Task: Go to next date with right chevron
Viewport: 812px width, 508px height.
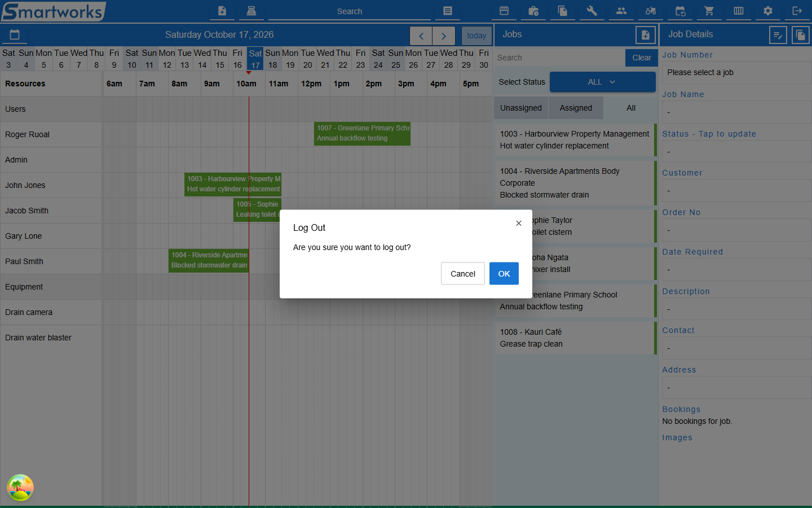Action: [444, 36]
